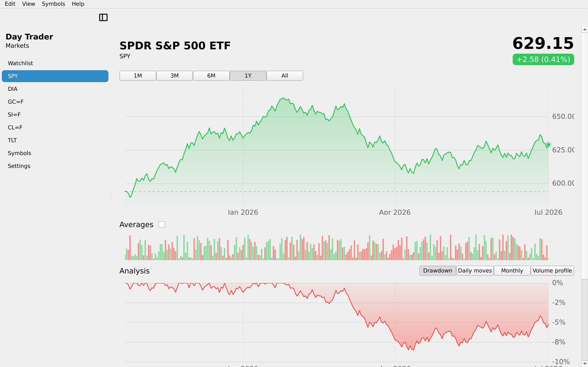Click the scrollbar up arrow
Image resolution: width=588 pixels, height=367 pixels.
click(585, 29)
